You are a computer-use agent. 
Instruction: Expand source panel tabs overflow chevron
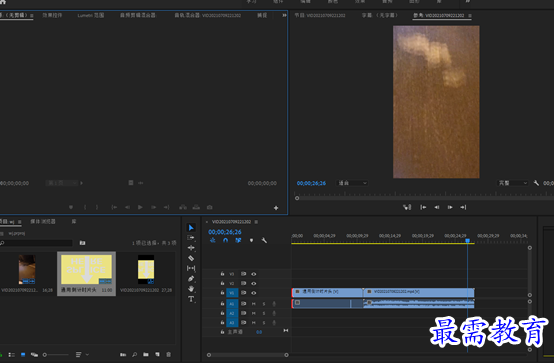[x=284, y=15]
